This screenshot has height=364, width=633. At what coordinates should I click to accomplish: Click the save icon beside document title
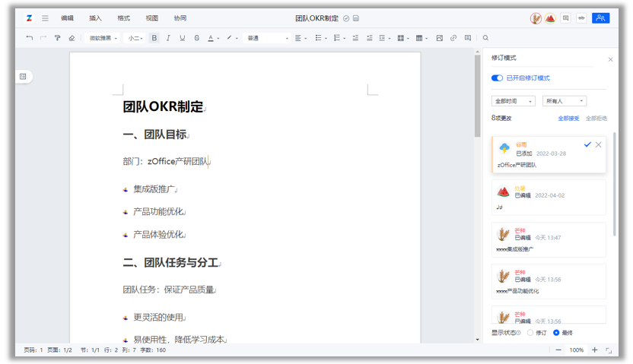356,18
